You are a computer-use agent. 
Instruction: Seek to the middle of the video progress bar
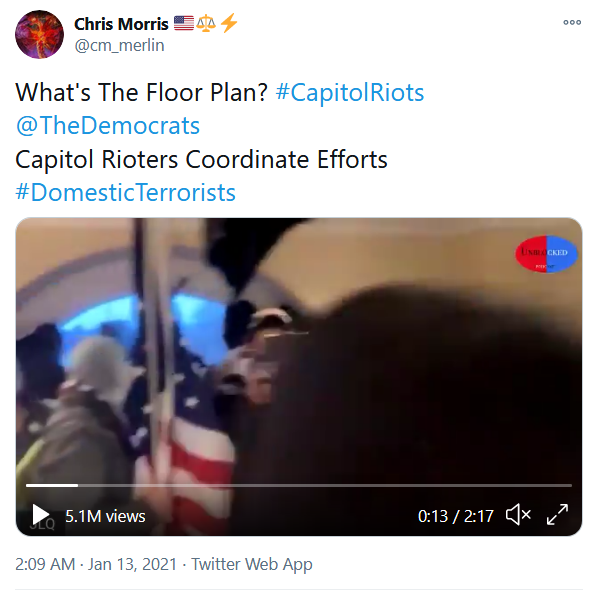[x=299, y=486]
